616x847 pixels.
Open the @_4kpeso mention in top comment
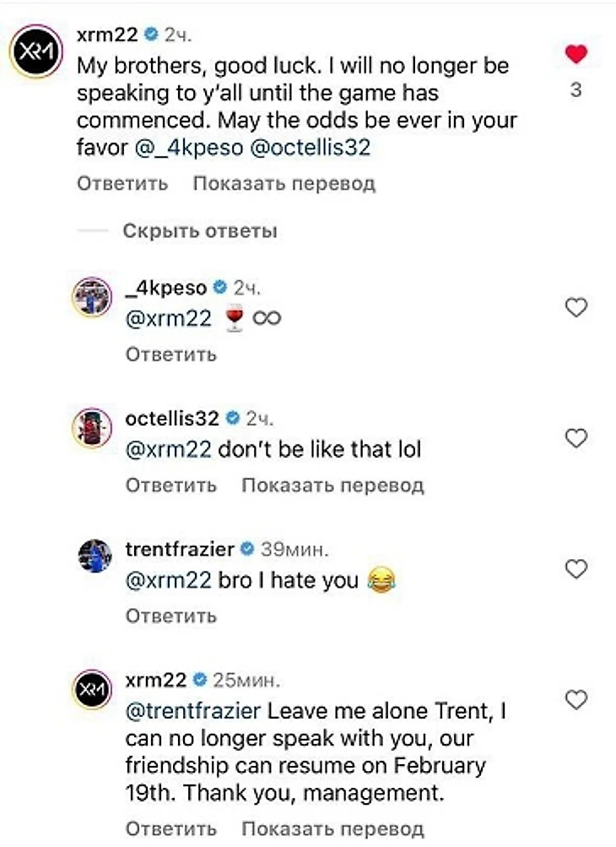click(187, 148)
